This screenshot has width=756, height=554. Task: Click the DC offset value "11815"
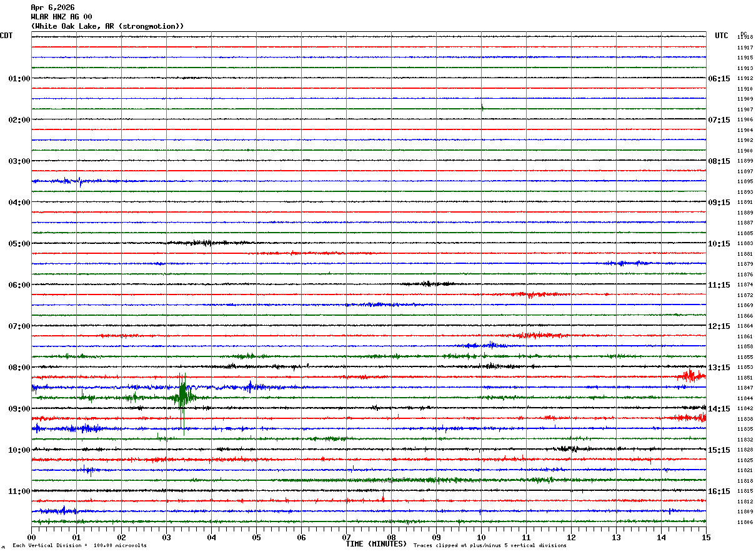coord(745,491)
